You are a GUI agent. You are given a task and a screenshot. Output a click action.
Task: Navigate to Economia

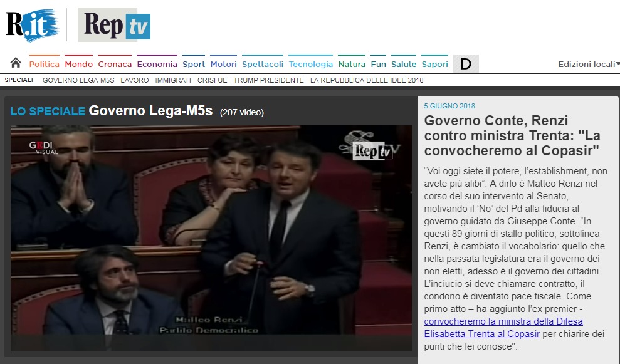pyautogui.click(x=157, y=64)
